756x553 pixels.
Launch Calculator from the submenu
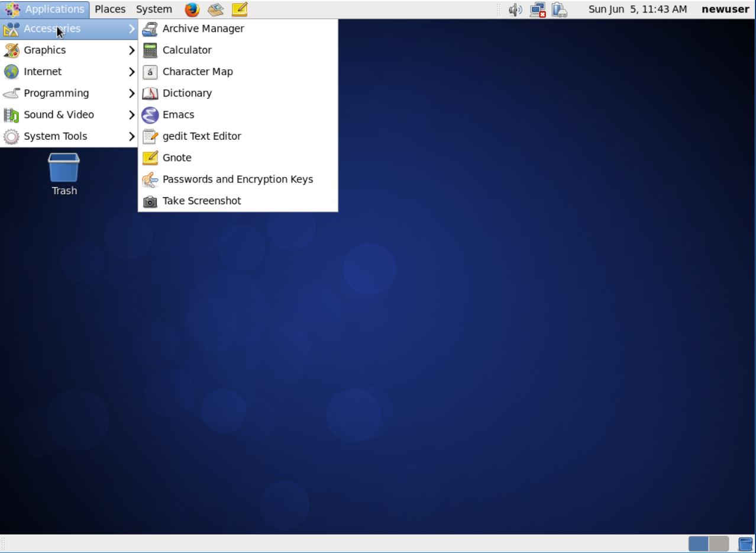click(x=238, y=50)
